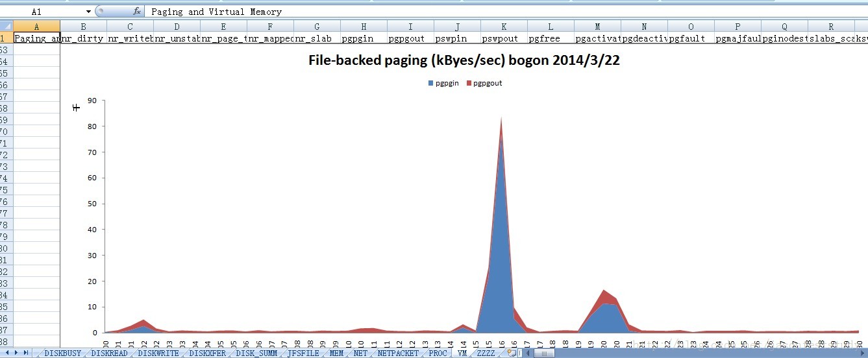The height and width of the screenshot is (358, 868).
Task: Click the Insert Worksheet icon
Action: point(511,353)
